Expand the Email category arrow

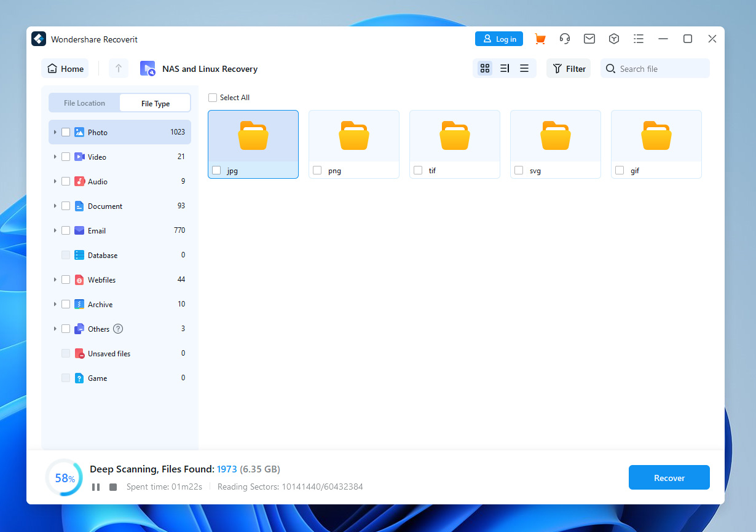(55, 230)
